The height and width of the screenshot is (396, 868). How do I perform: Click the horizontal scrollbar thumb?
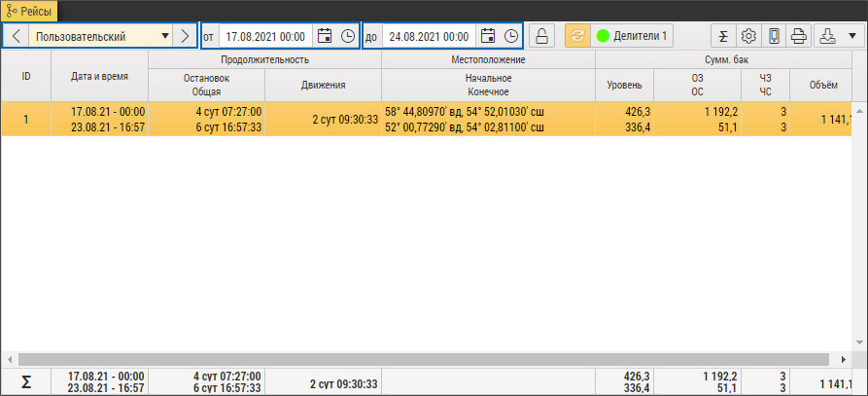tap(423, 359)
